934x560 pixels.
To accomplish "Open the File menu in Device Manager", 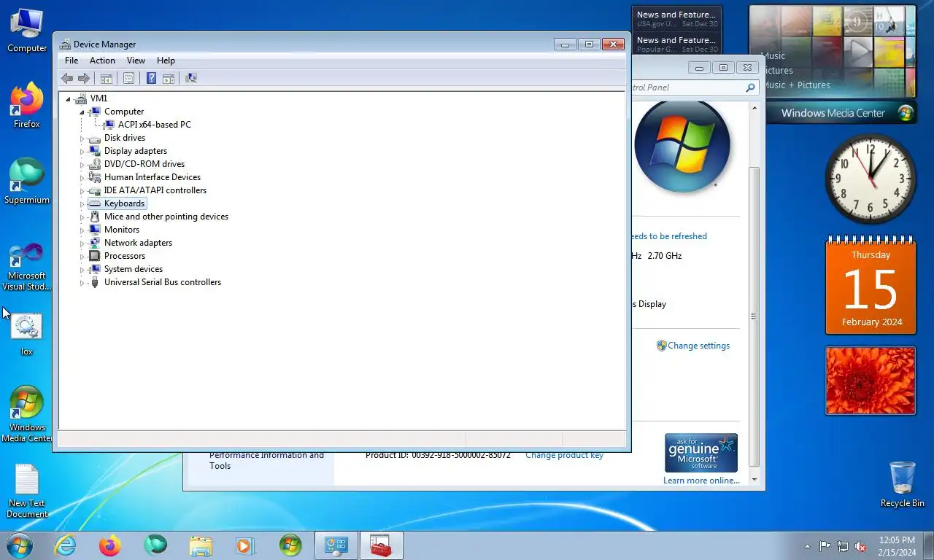I will pyautogui.click(x=72, y=61).
